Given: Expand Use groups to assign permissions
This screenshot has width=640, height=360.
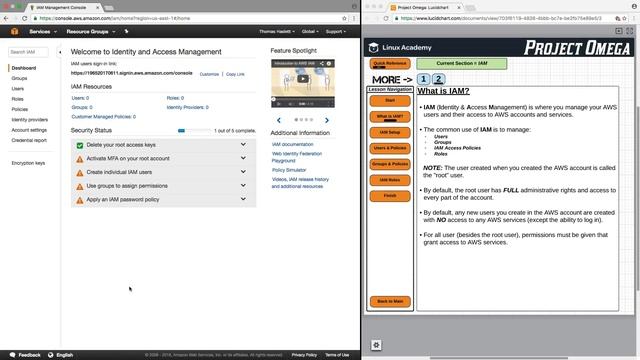Looking at the screenshot, I should point(243,185).
